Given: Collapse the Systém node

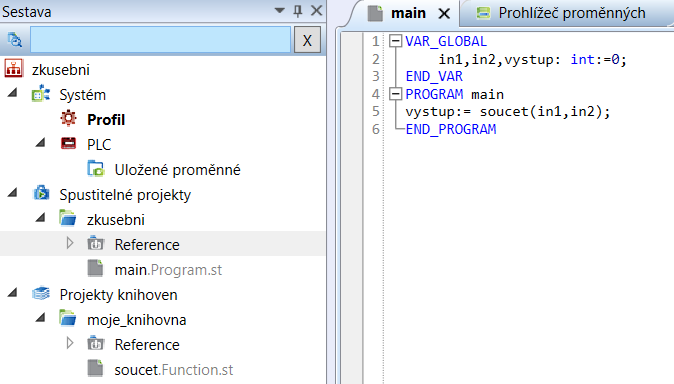Looking at the screenshot, I should coord(12,92).
